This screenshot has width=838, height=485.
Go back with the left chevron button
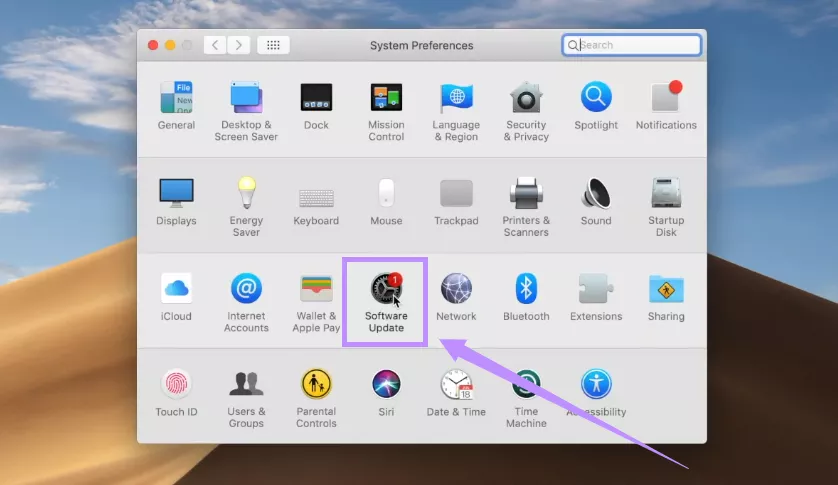pos(215,45)
